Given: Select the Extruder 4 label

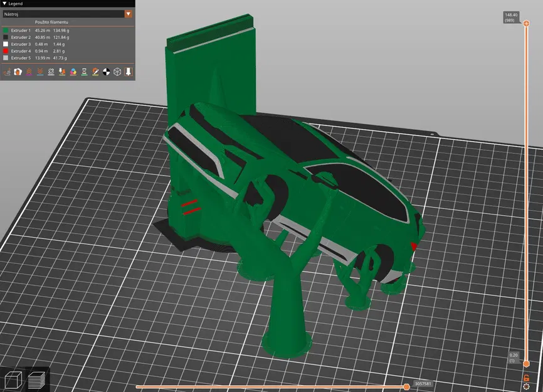Looking at the screenshot, I should pyautogui.click(x=21, y=51).
